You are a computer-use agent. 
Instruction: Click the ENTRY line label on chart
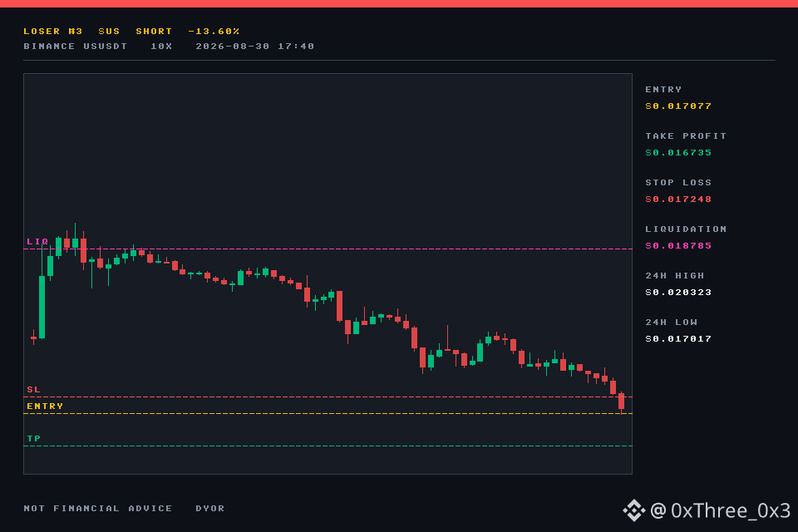pos(45,406)
